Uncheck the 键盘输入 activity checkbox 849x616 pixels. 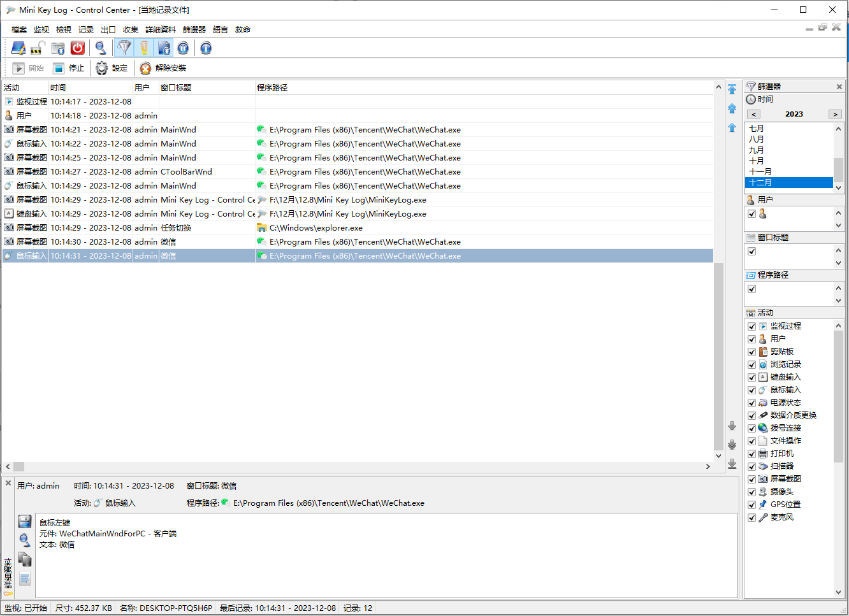click(x=751, y=377)
